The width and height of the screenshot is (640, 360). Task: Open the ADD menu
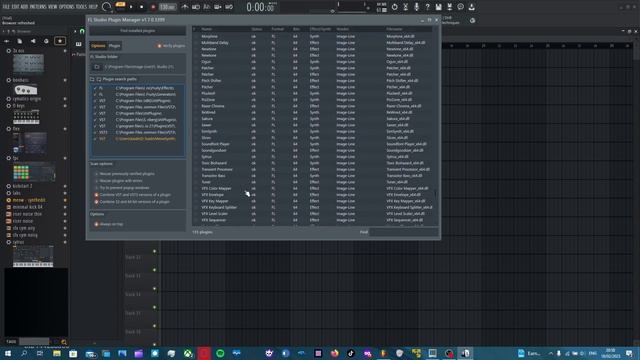[x=24, y=7]
